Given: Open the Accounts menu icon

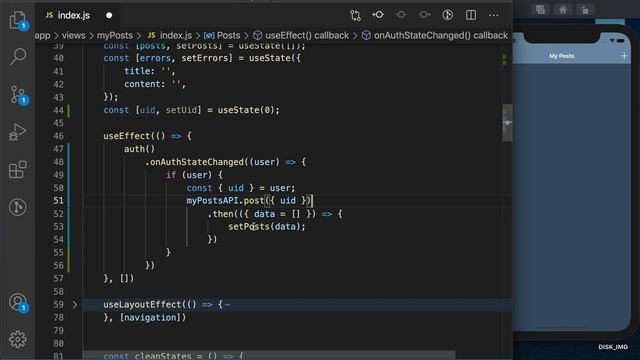Looking at the screenshot, I should [18, 302].
